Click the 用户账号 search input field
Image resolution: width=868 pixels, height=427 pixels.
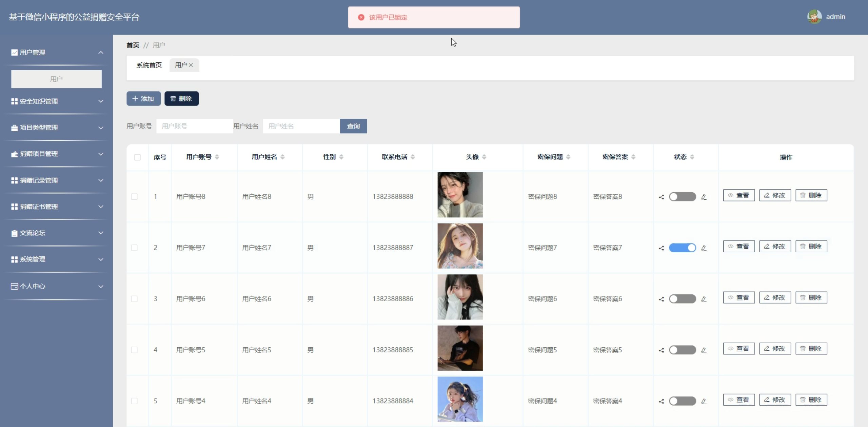[x=194, y=126]
